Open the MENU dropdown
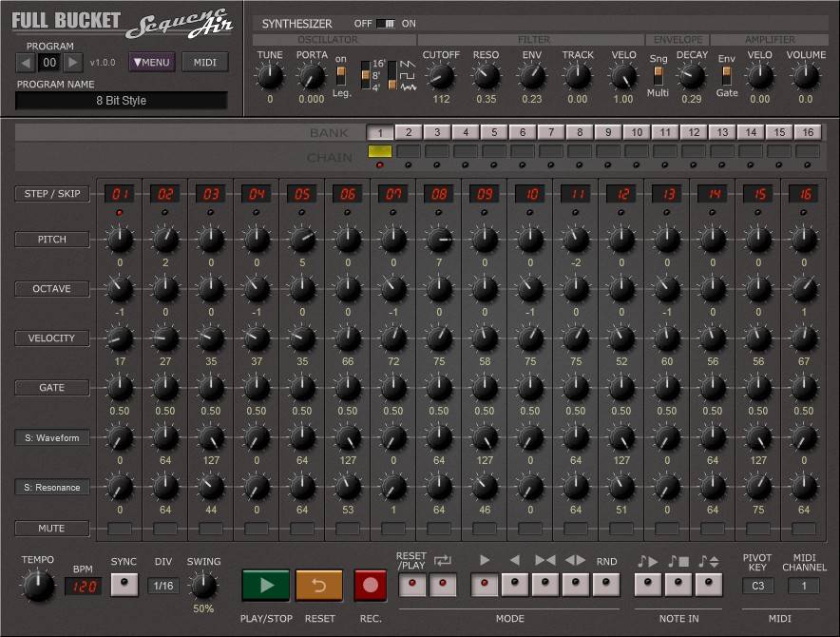 tap(152, 63)
